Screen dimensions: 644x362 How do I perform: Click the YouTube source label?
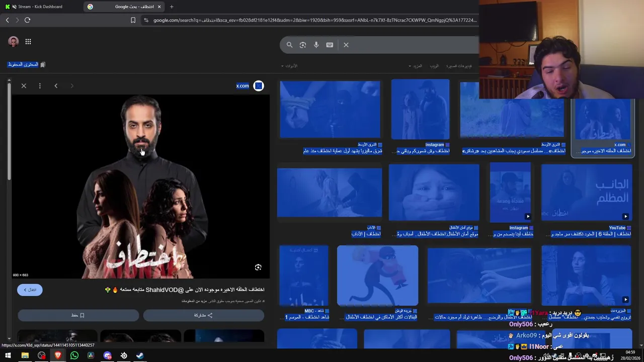pyautogui.click(x=617, y=228)
